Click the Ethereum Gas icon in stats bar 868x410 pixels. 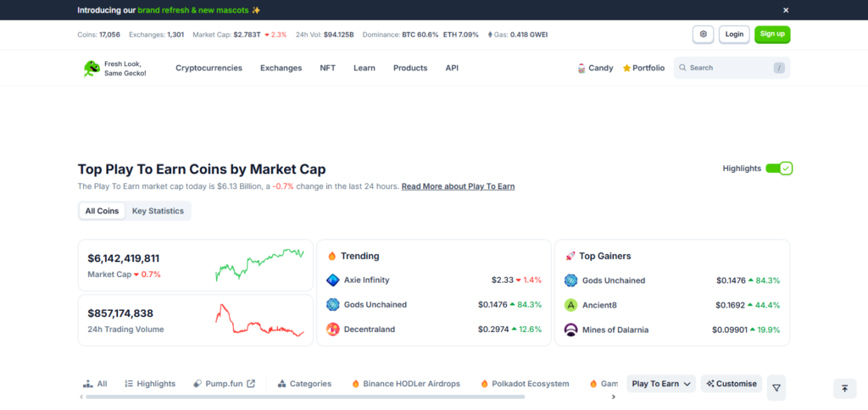tap(490, 34)
